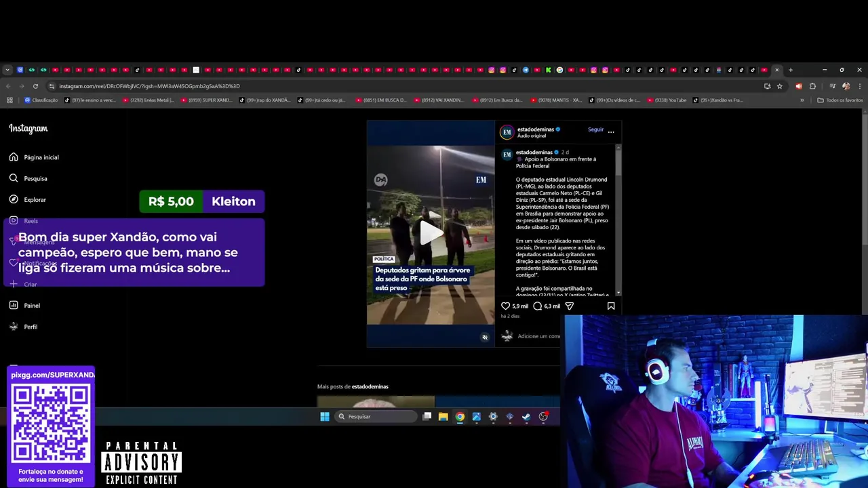Unmute the reel audio
Screen dimensions: 868x488
(x=484, y=337)
